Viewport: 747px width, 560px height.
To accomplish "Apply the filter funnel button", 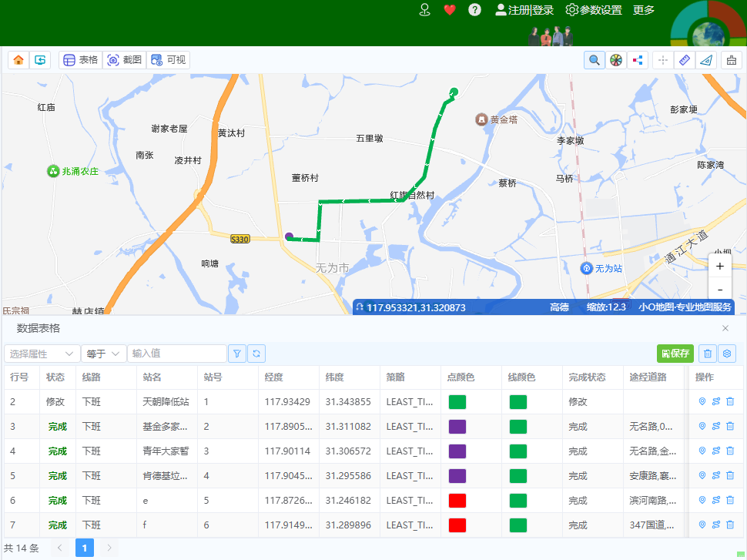I will pos(236,354).
